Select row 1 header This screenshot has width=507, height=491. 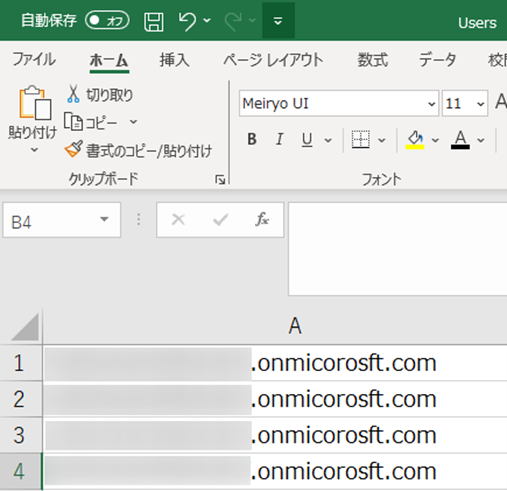tap(21, 363)
